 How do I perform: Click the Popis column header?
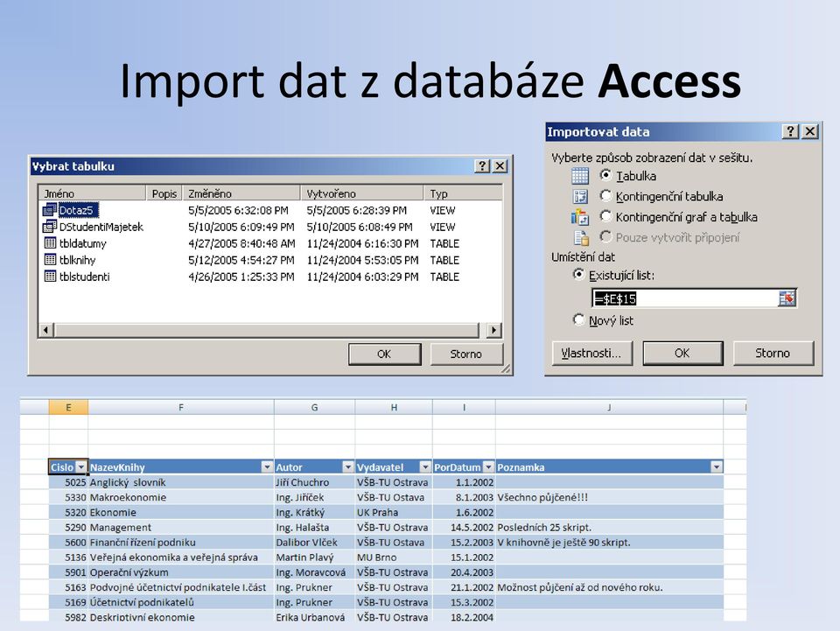click(x=164, y=193)
